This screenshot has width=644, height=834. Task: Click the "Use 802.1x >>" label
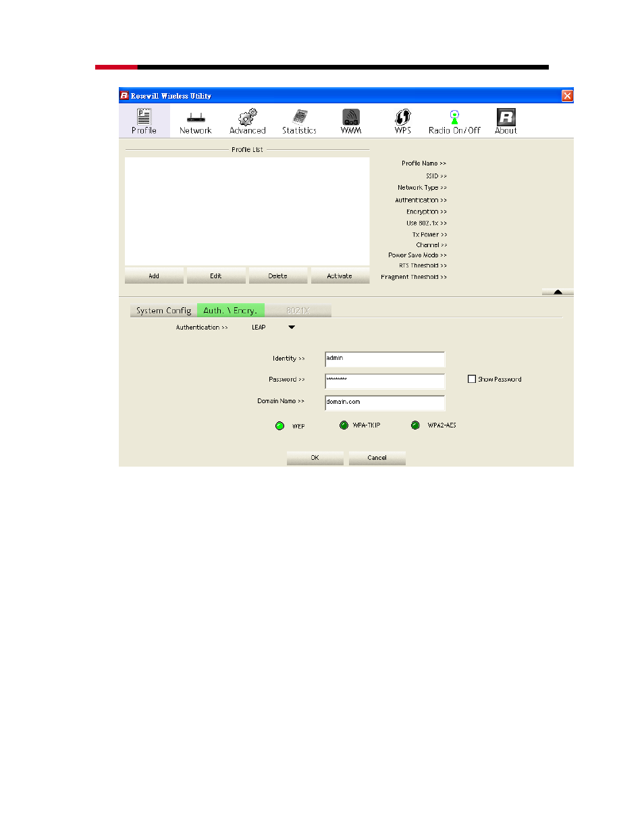(x=427, y=223)
